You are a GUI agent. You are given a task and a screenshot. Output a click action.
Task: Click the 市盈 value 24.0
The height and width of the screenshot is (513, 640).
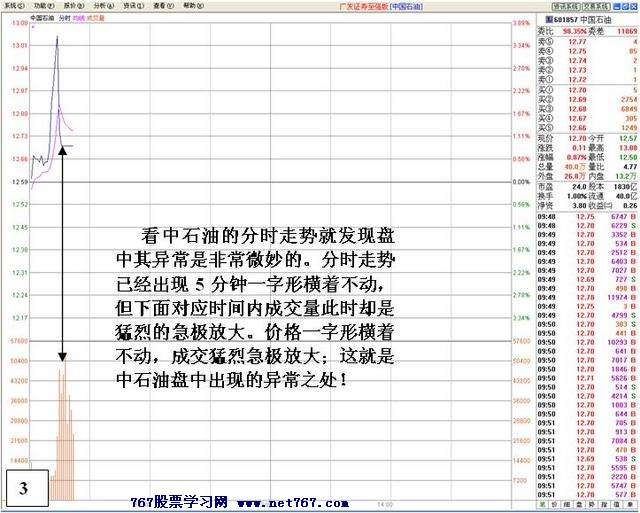(579, 187)
